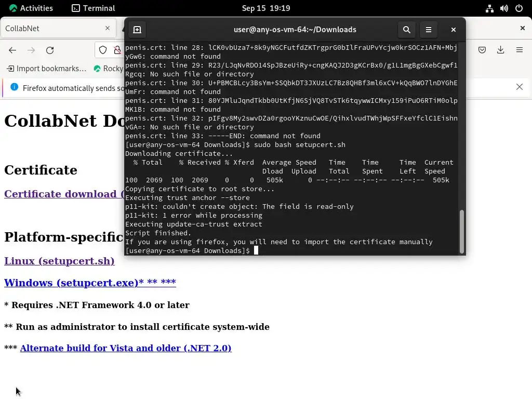This screenshot has width=532, height=399.
Task: Close the terminal window
Action: (x=453, y=30)
